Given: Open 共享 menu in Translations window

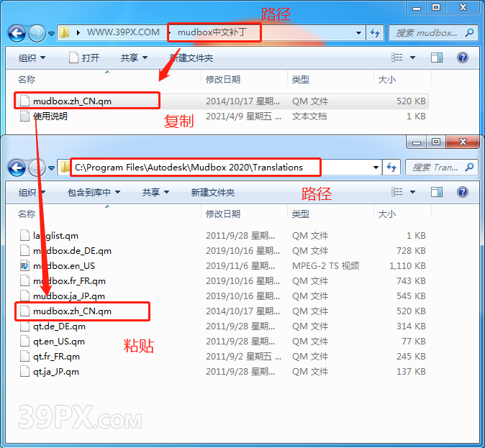Looking at the screenshot, I should (155, 192).
